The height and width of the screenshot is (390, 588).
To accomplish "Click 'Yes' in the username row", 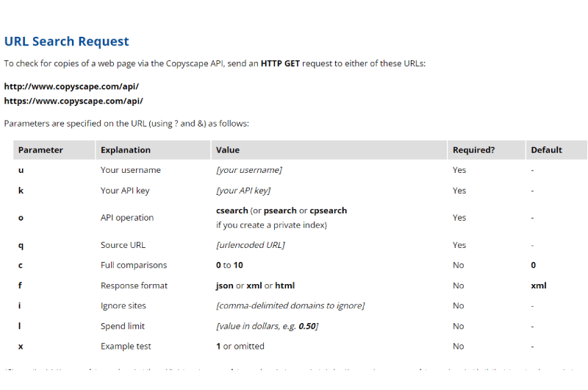I will pos(459,170).
